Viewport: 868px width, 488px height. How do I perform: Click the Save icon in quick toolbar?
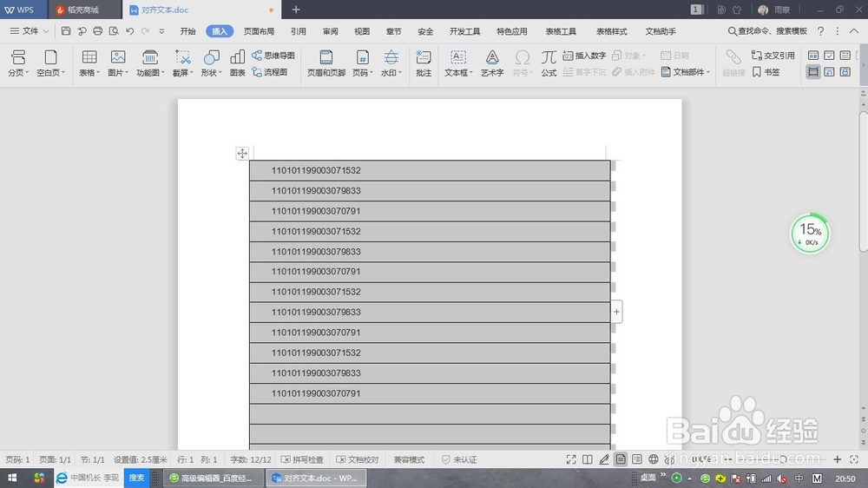pyautogui.click(x=66, y=31)
